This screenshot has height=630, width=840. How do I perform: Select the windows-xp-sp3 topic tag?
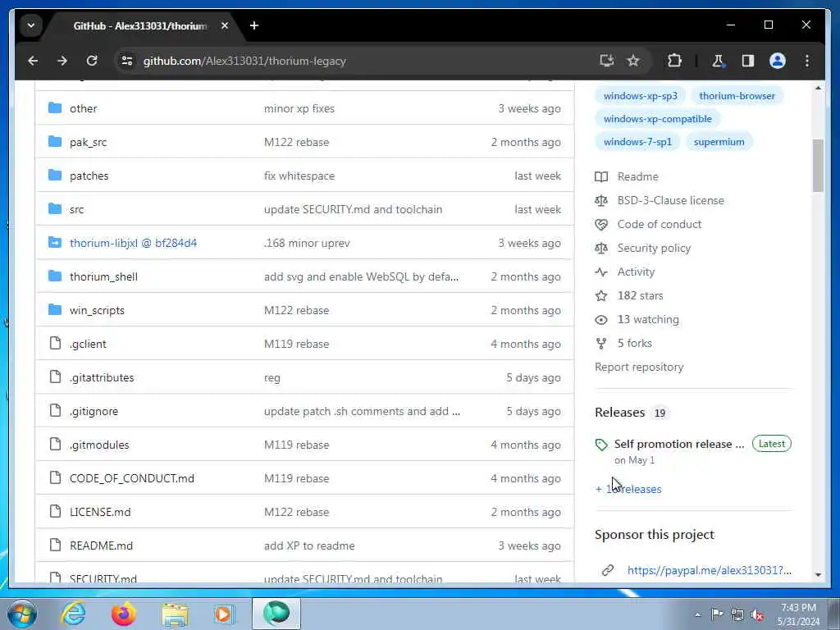[640, 96]
